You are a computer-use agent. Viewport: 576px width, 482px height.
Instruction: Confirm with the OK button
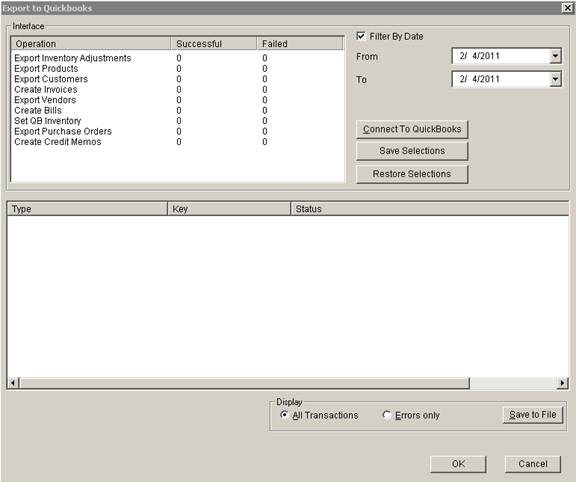[x=458, y=464]
